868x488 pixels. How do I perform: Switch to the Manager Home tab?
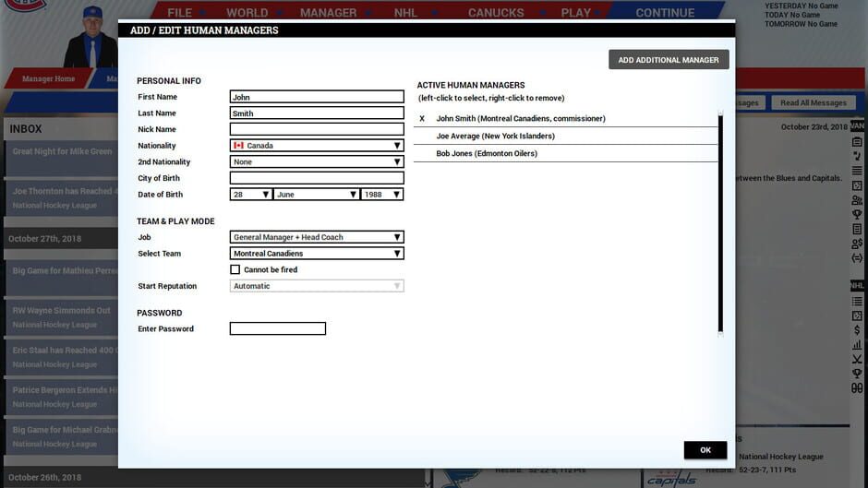(x=49, y=78)
